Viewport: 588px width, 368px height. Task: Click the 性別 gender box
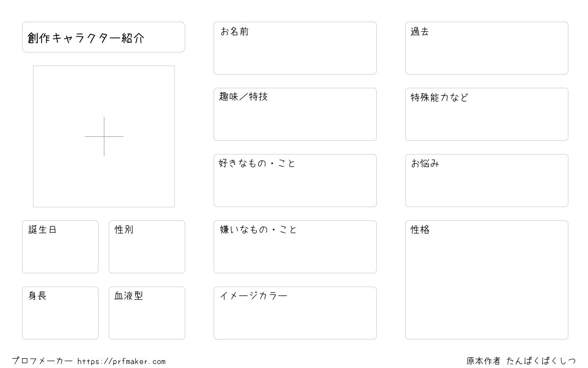pos(147,247)
